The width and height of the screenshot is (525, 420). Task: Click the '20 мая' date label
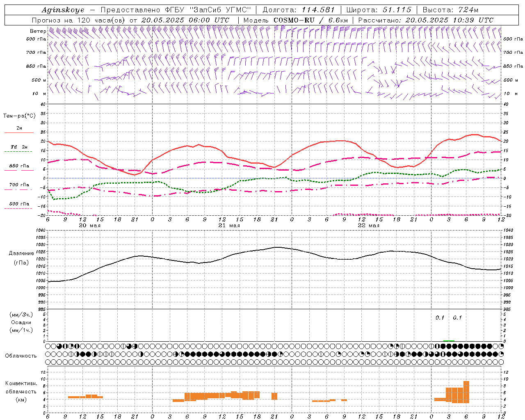89,226
